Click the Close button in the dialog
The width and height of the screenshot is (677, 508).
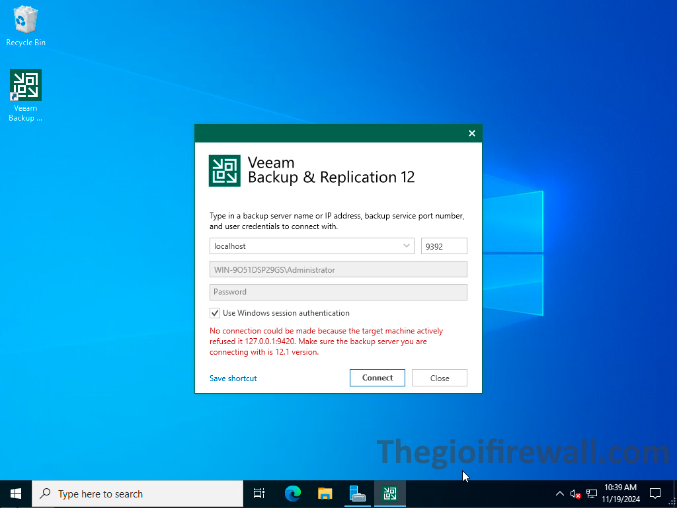point(439,378)
